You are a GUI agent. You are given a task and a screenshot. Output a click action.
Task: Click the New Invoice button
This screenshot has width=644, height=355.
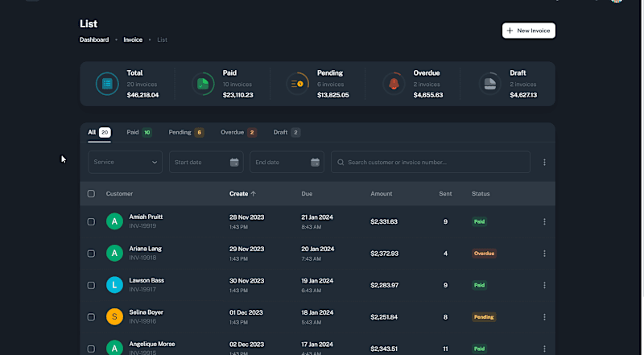pos(529,31)
